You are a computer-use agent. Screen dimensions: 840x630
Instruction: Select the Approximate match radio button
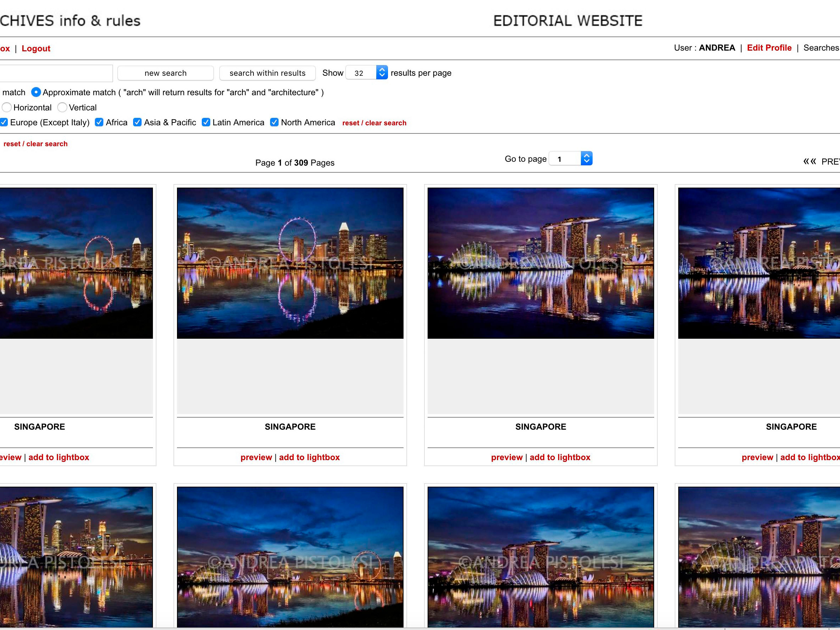tap(36, 92)
